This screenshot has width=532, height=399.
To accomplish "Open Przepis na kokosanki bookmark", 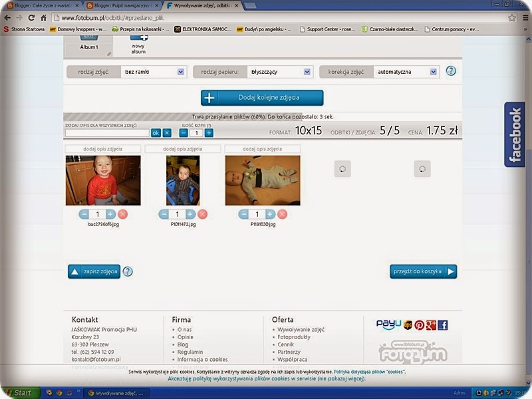I will (140, 29).
